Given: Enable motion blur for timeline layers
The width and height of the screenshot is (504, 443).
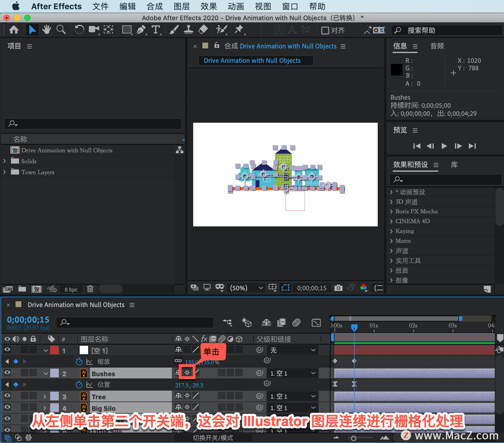Looking at the screenshot, I should [296, 323].
